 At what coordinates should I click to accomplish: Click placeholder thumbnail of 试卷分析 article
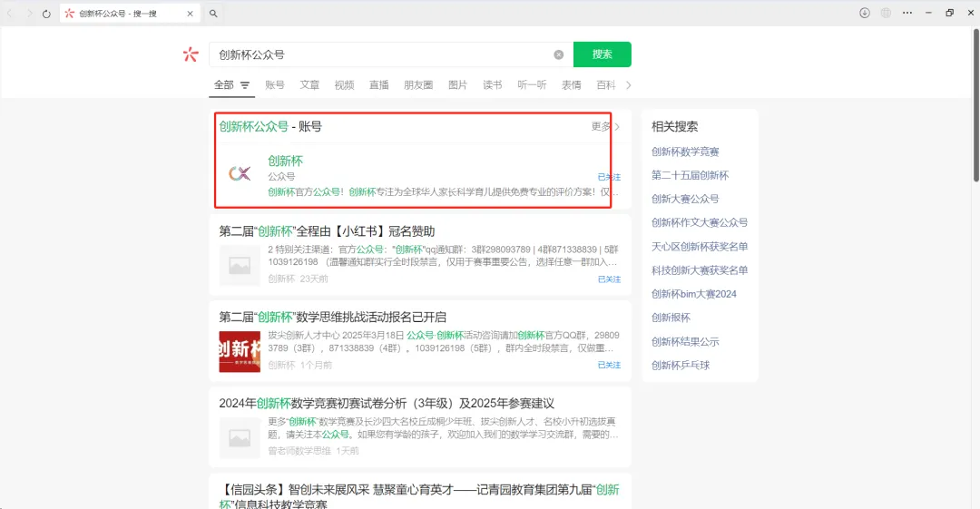click(240, 437)
